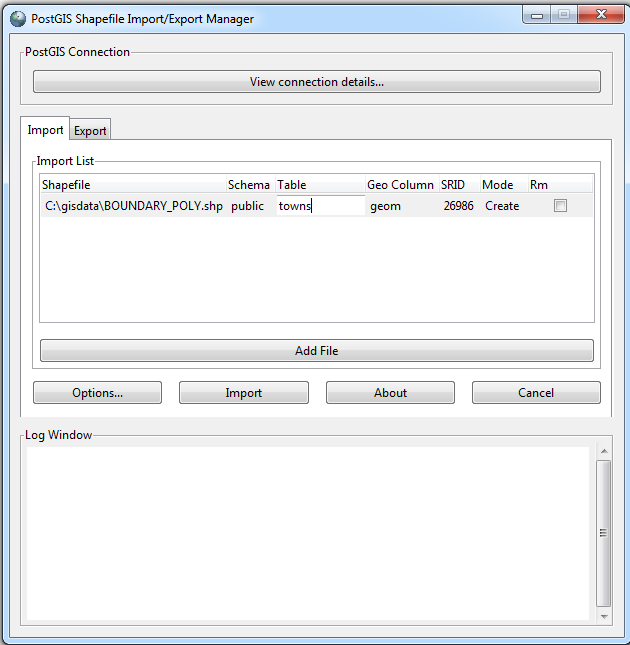Viewport: 630px width, 645px height.
Task: Open the Create mode dropdown cell
Action: 502,206
